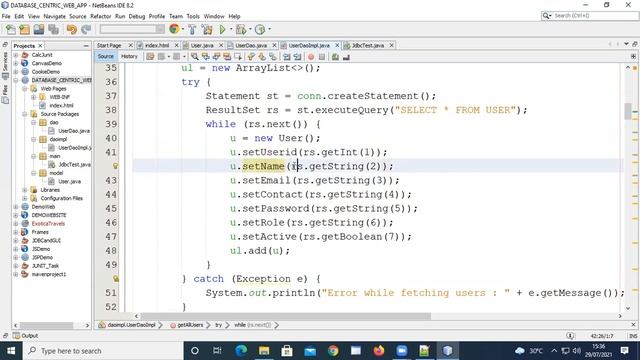
Task: Click the New File toolbar icon
Action: click(x=11, y=29)
